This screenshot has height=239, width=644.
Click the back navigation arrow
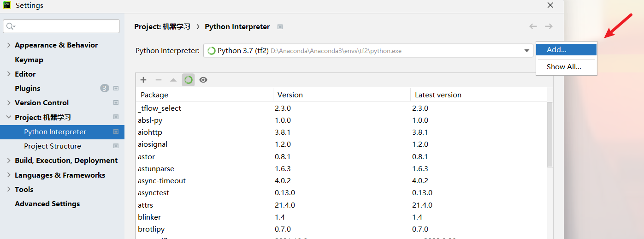point(533,26)
